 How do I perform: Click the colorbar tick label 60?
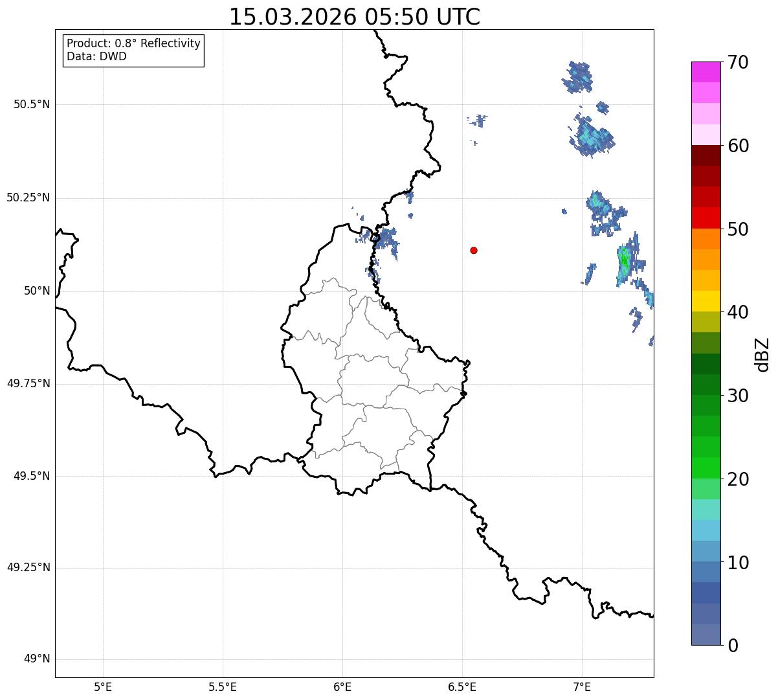738,146
